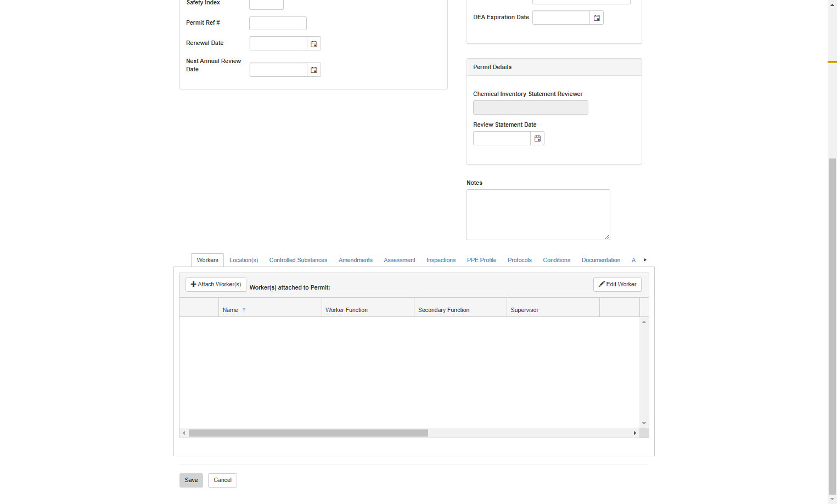Click the Renewal Date text field
This screenshot has height=504, width=837.
[278, 43]
